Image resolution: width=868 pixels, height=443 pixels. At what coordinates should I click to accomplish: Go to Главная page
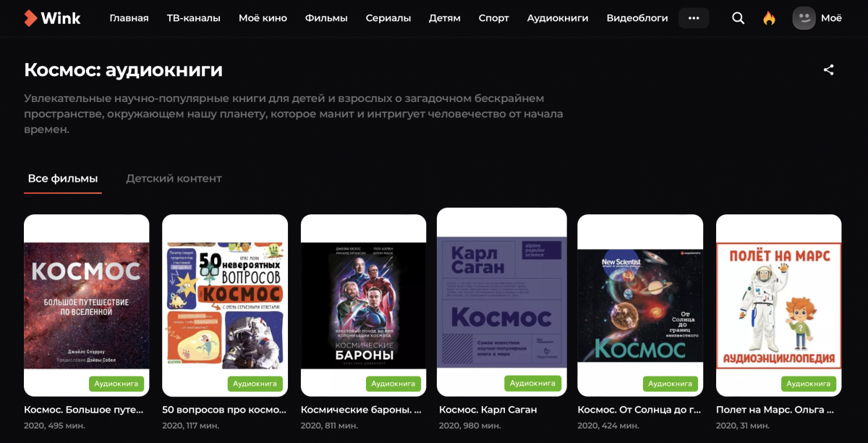pyautogui.click(x=129, y=18)
